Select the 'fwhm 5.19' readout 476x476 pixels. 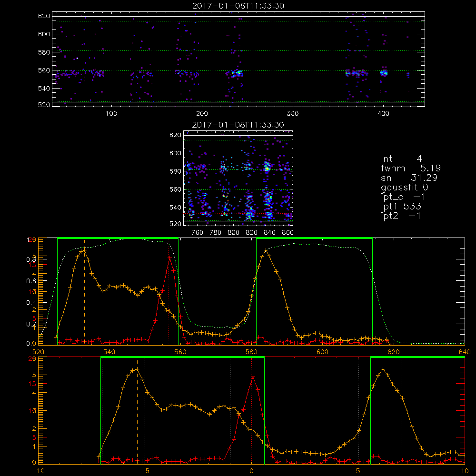[411, 168]
